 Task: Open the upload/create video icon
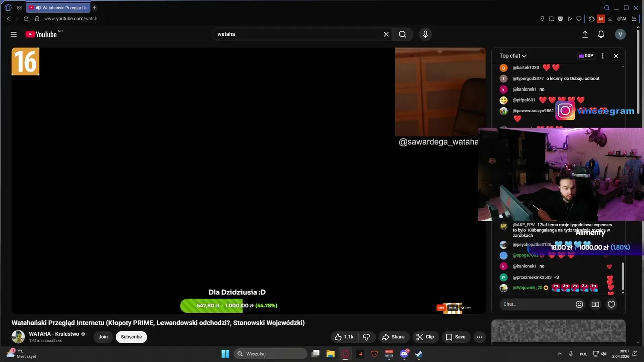tap(585, 34)
